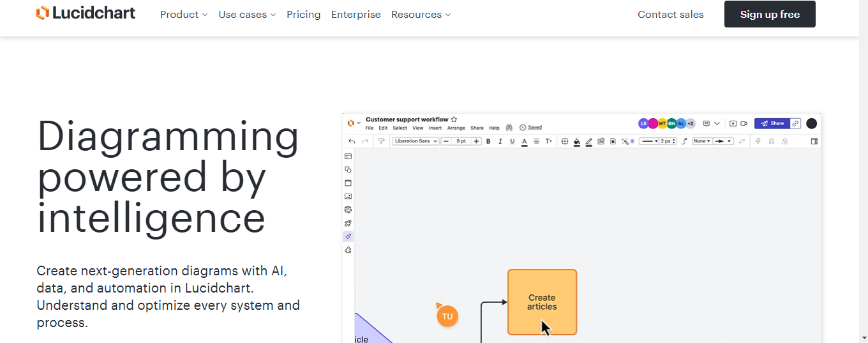The height and width of the screenshot is (343, 868).
Task: Open the line color pencil
Action: tap(589, 142)
